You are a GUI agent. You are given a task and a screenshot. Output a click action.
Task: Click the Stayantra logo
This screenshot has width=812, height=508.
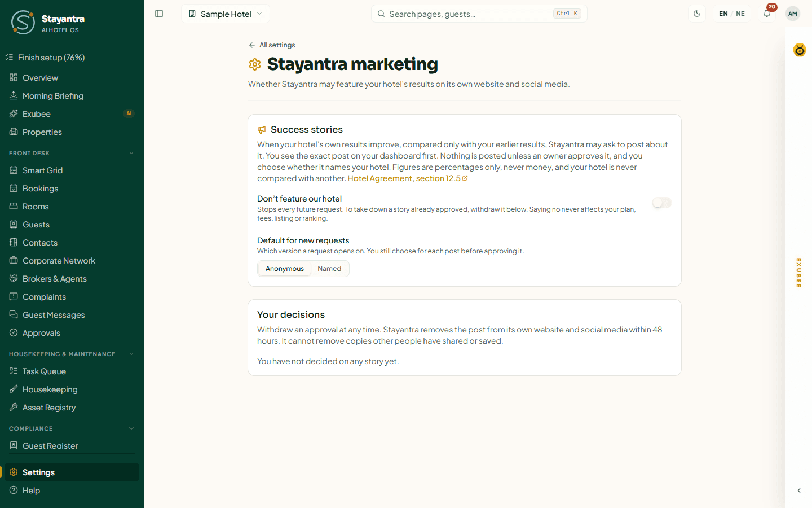point(23,22)
